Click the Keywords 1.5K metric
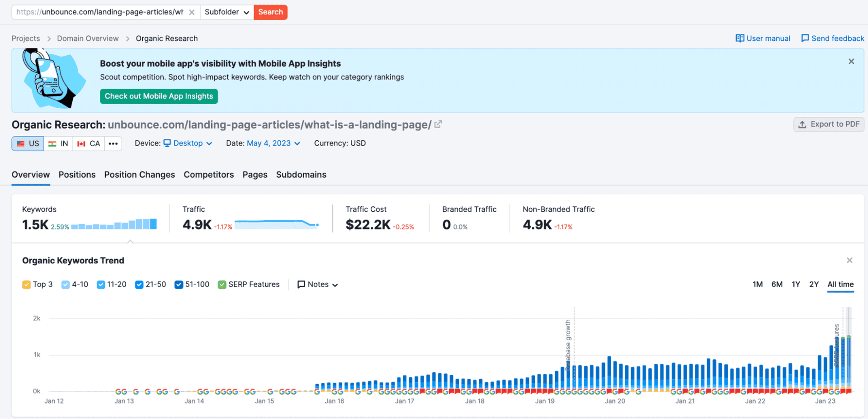 click(x=35, y=224)
